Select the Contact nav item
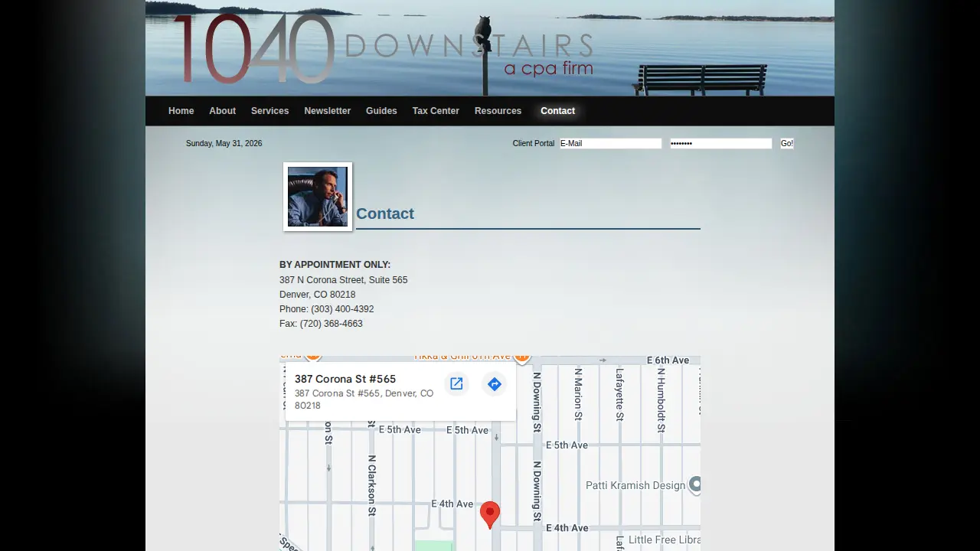Image resolution: width=980 pixels, height=551 pixels. (557, 111)
